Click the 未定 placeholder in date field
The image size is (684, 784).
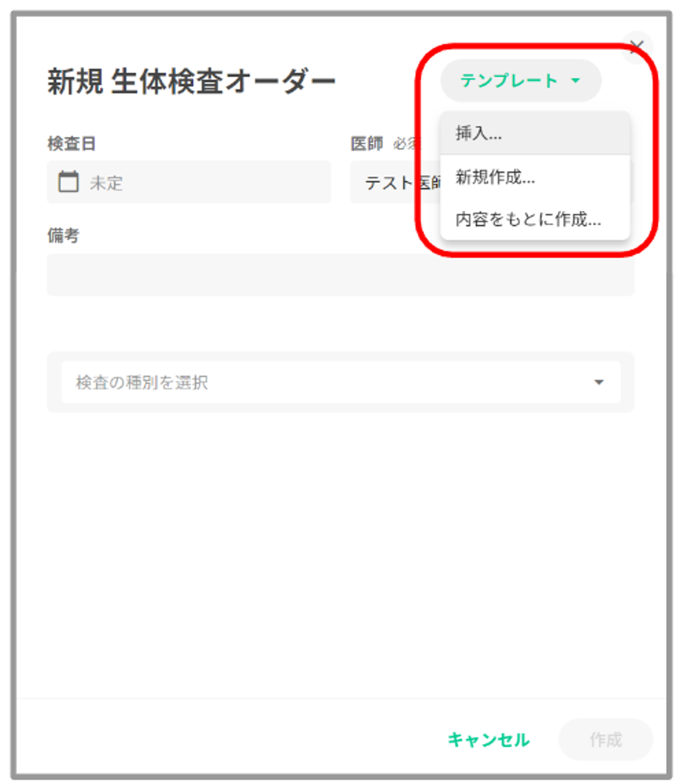(x=106, y=183)
